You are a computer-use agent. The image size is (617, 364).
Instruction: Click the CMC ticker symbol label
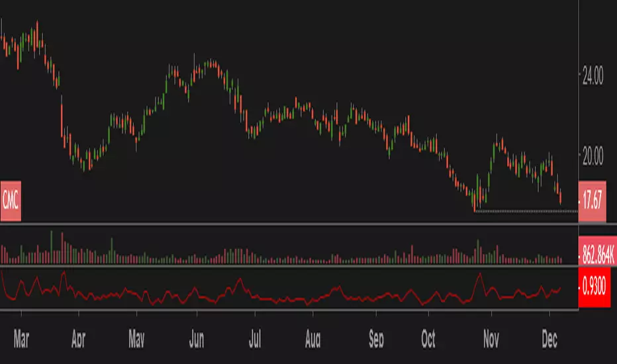[x=11, y=201]
